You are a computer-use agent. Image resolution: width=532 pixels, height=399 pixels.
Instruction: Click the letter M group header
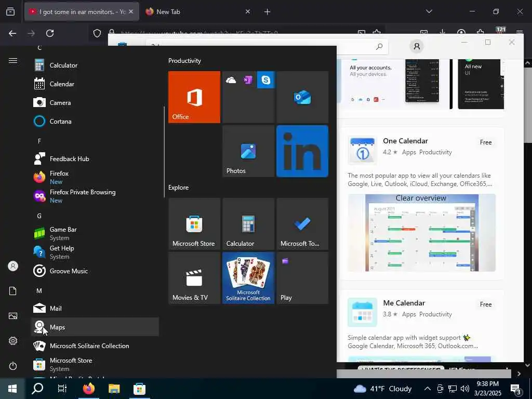pos(39,291)
